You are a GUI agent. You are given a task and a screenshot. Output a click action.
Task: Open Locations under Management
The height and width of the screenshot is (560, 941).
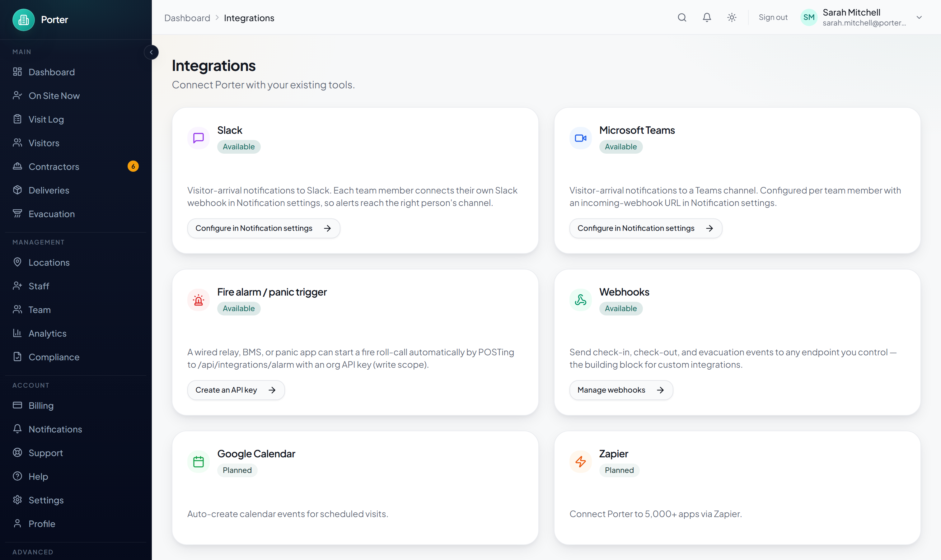76,262
